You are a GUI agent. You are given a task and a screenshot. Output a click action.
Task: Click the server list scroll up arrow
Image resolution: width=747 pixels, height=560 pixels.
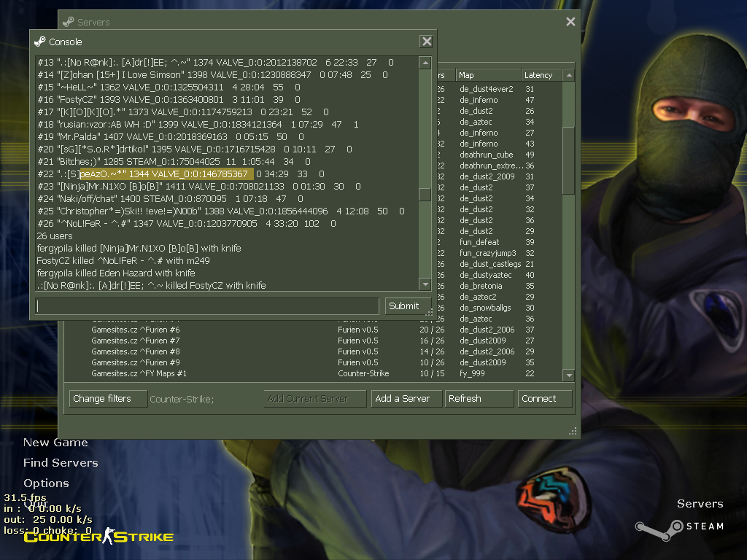(569, 75)
